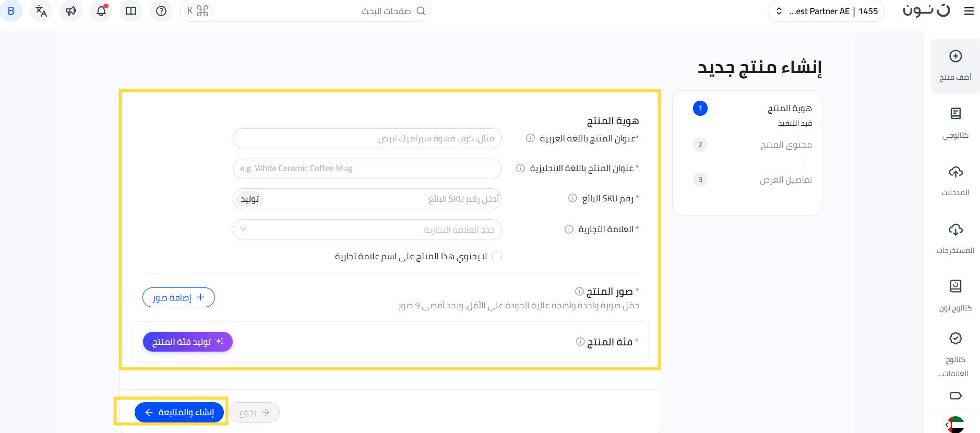980x433 pixels.
Task: Click the announcements megaphone icon
Action: 71,11
